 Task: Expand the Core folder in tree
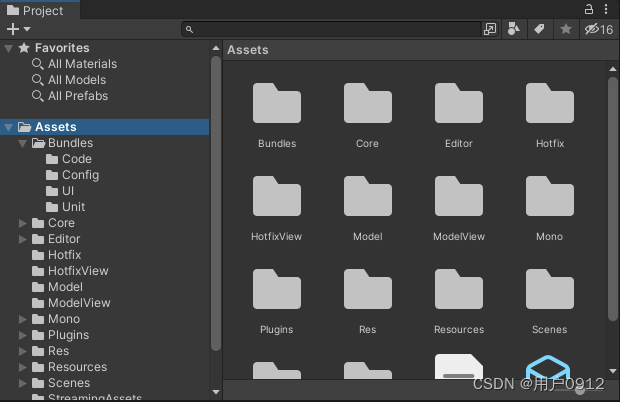point(23,223)
